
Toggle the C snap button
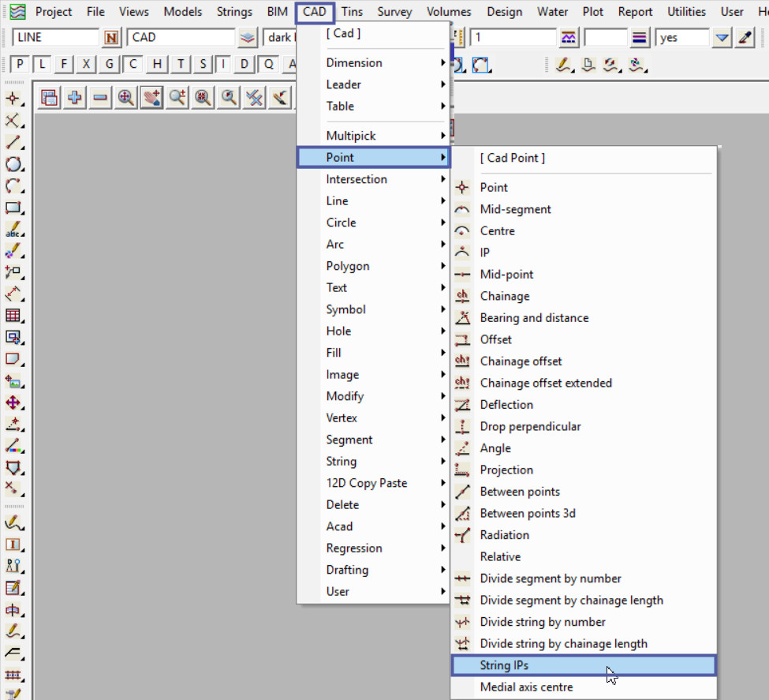pyautogui.click(x=133, y=65)
